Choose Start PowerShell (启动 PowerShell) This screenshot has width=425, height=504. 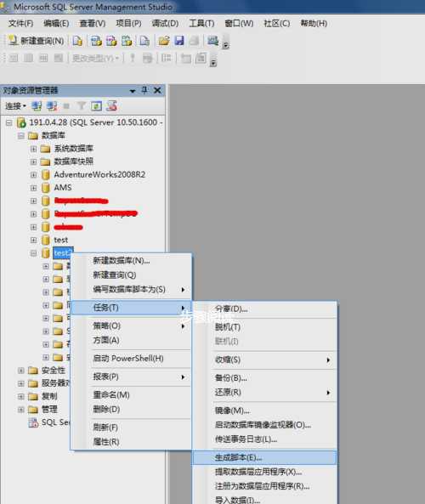[131, 359]
